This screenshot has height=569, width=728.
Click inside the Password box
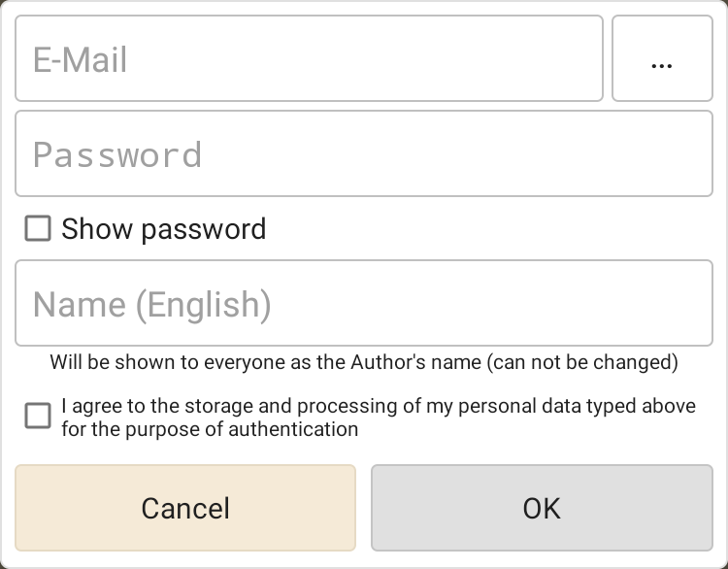364,154
